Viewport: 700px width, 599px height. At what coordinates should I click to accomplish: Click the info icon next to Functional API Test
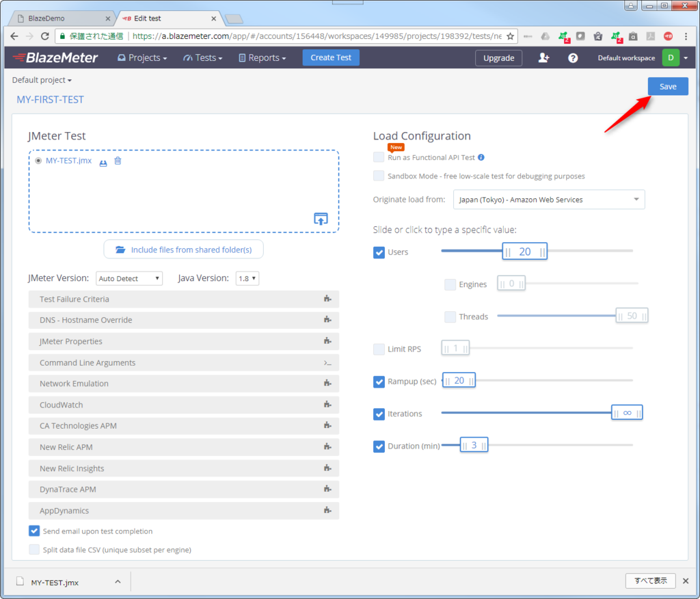[481, 157]
